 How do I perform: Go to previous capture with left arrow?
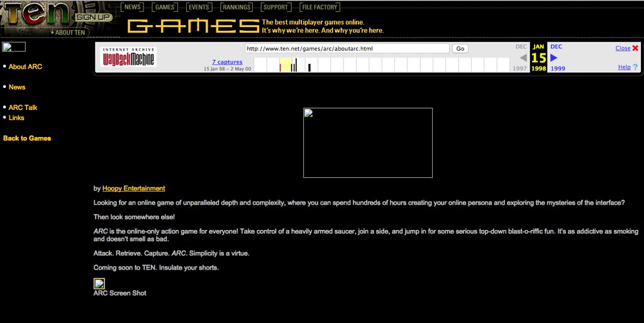pos(523,58)
